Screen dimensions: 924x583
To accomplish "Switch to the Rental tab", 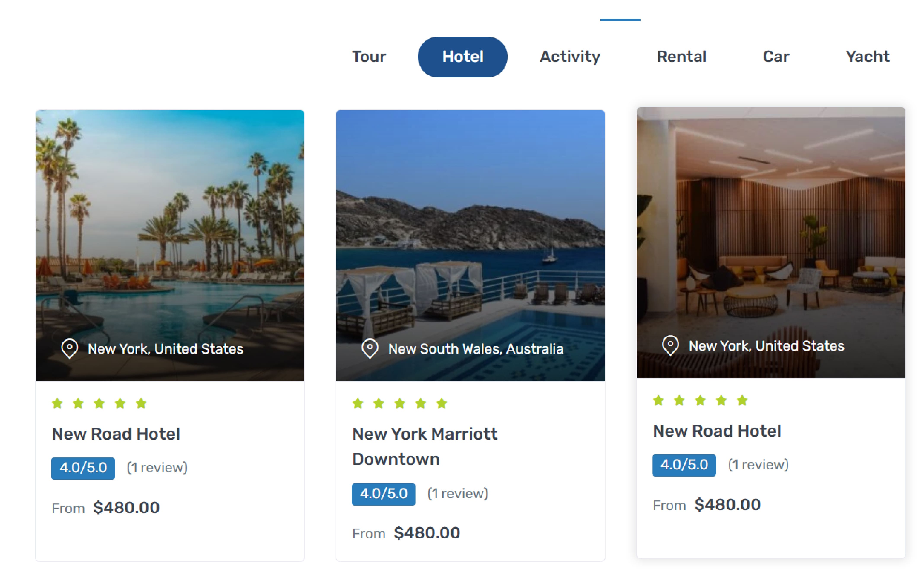I will point(681,57).
